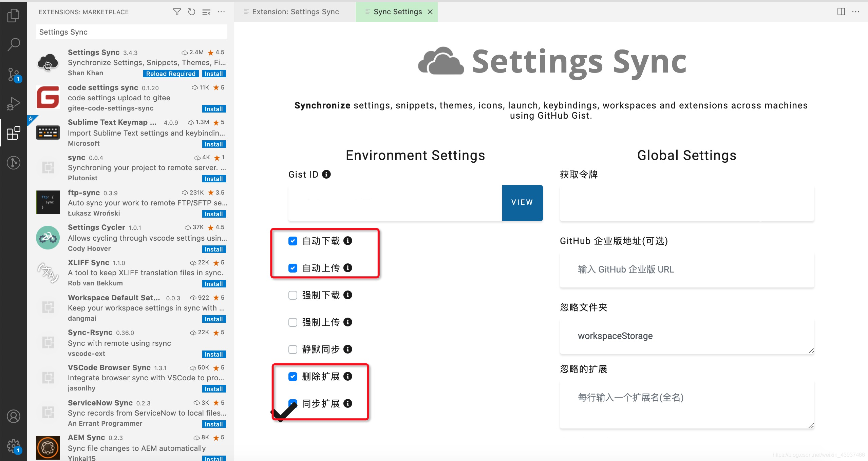Focus the extensions search box
This screenshot has width=868, height=461.
click(x=131, y=32)
